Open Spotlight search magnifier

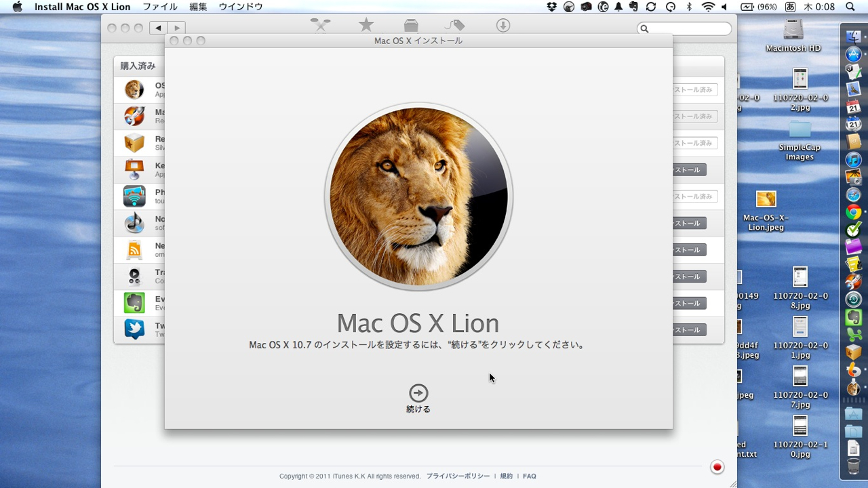850,7
